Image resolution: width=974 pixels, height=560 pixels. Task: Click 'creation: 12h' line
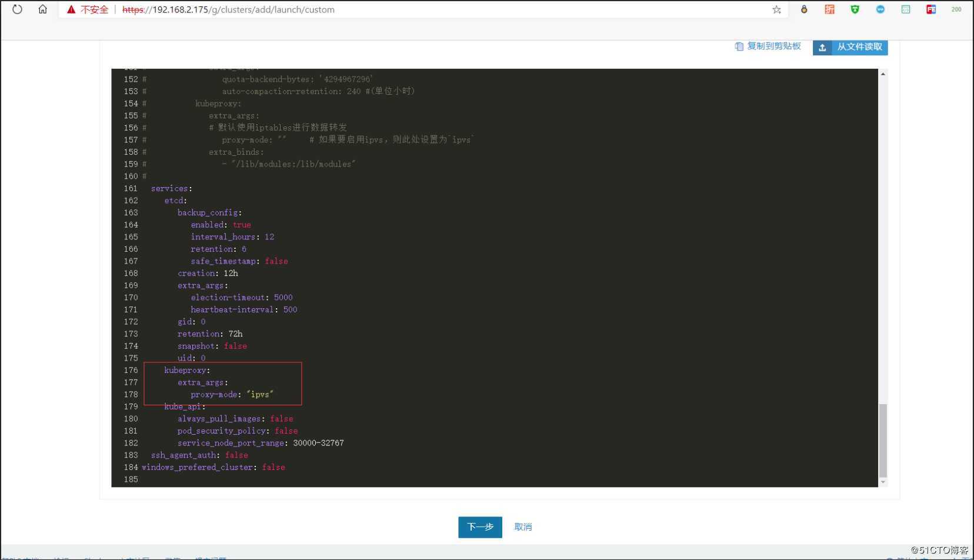pos(208,273)
